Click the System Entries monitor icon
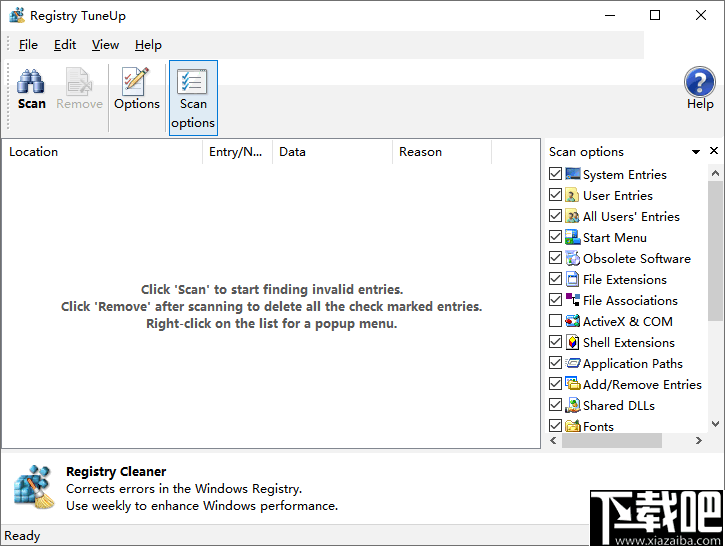This screenshot has height=546, width=725. [x=572, y=174]
